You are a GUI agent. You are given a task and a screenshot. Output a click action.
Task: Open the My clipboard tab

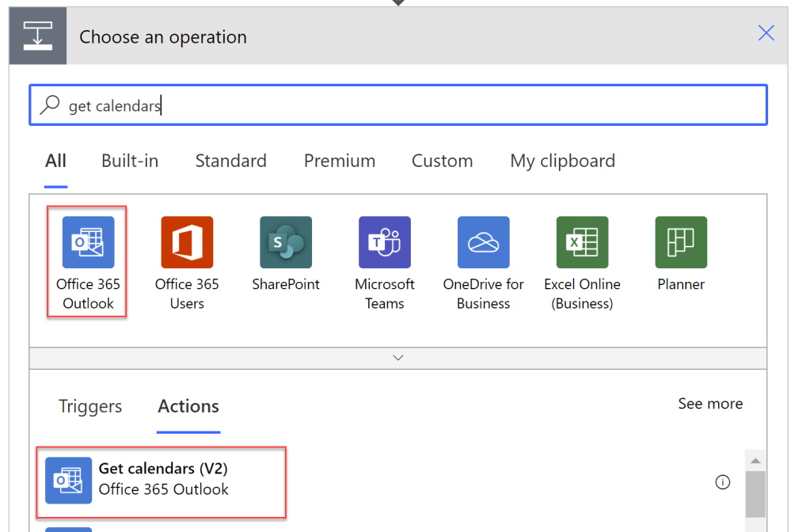click(562, 161)
